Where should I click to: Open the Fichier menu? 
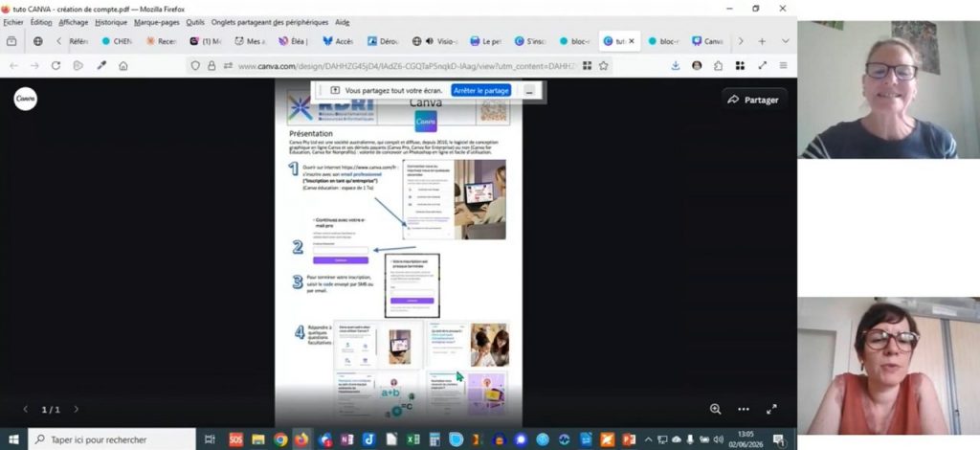pyautogui.click(x=13, y=22)
